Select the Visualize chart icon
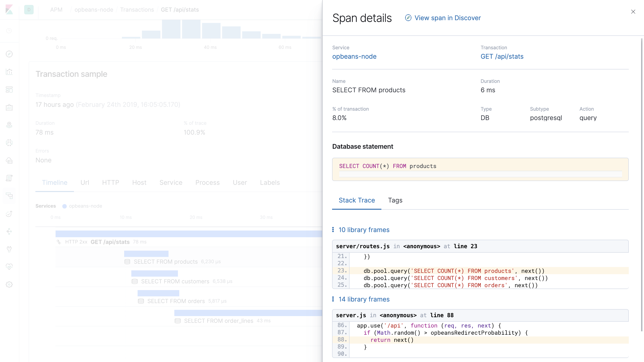644x362 pixels. [9, 72]
